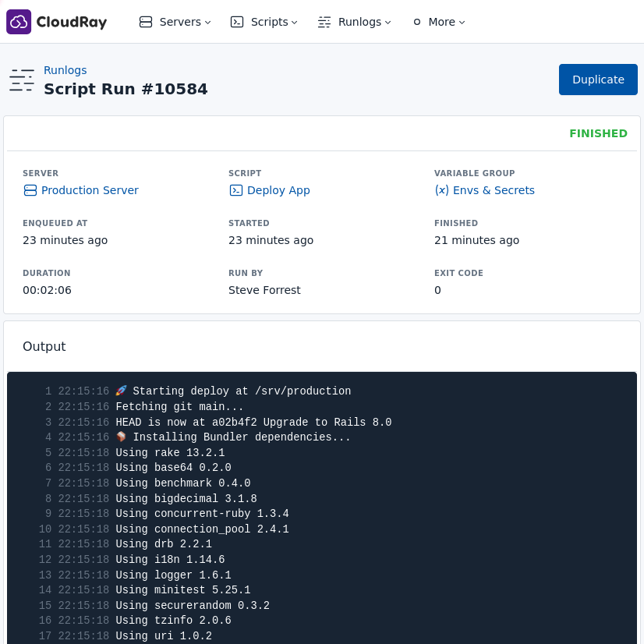Expand the Servers dropdown
This screenshot has height=644, width=644.
click(207, 22)
